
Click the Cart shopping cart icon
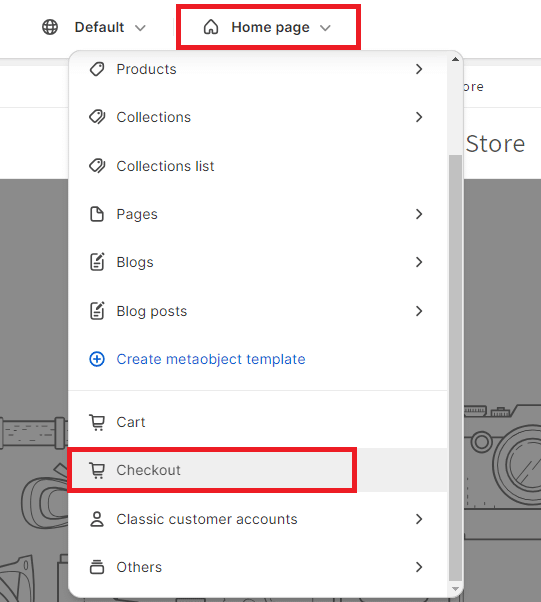coord(97,422)
